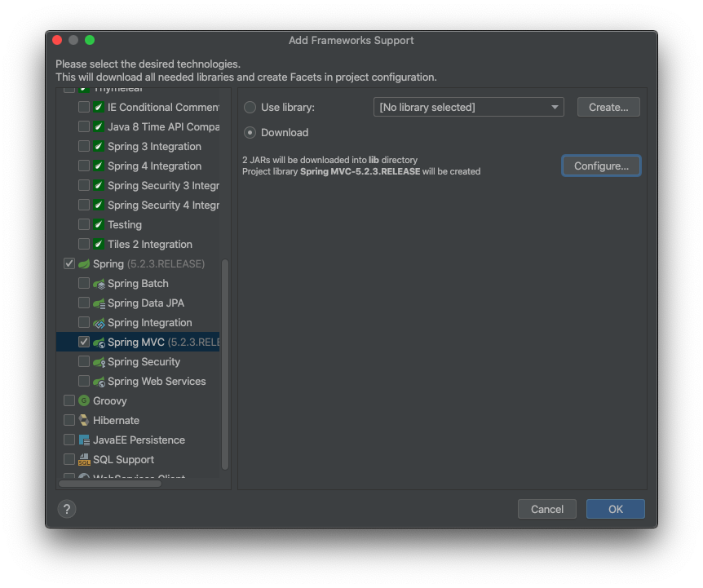Select the SQL Support row label
Viewport: 703px width, 588px height.
(x=123, y=460)
